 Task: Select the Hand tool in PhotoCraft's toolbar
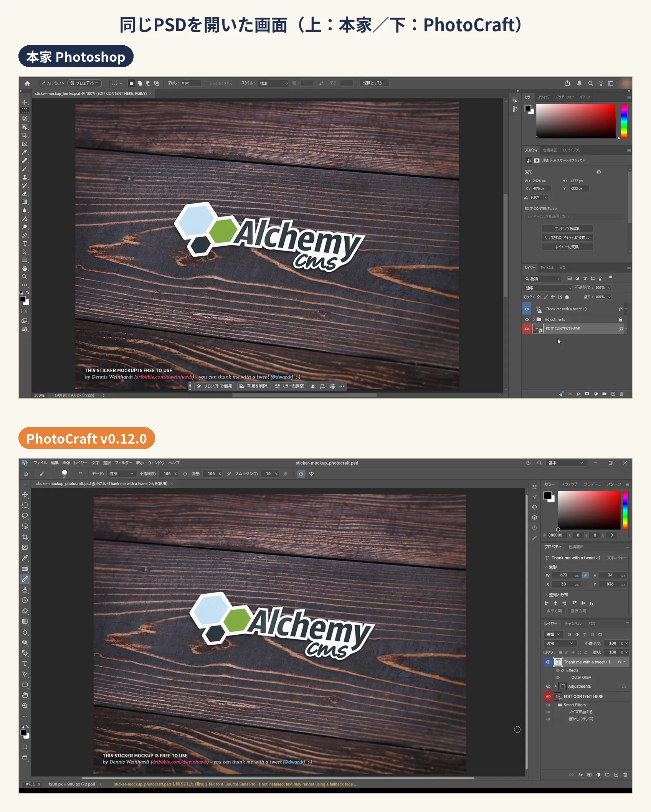(x=25, y=695)
